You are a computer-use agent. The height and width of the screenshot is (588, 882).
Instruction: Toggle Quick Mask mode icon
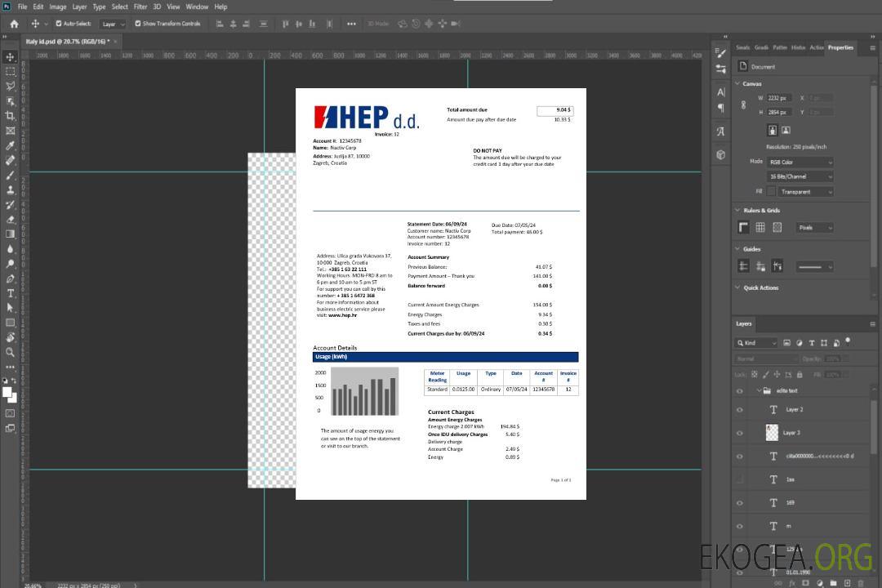tap(10, 413)
